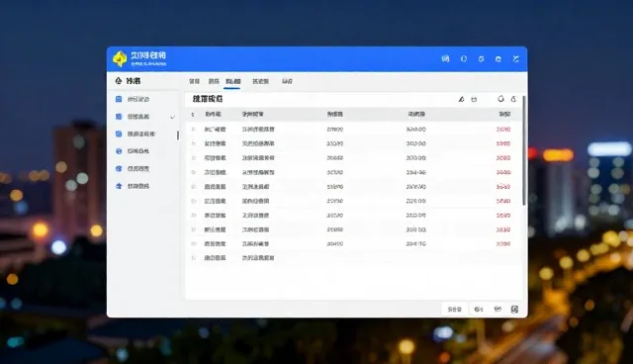The width and height of the screenshot is (633, 364).
Task: Switch to the first tab above the table
Action: (x=194, y=81)
